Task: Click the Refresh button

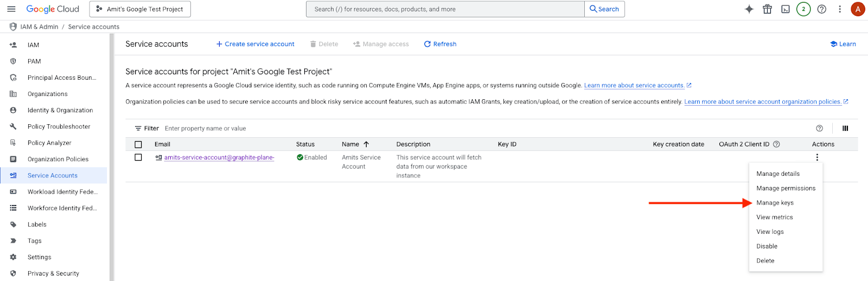Action: click(x=440, y=44)
